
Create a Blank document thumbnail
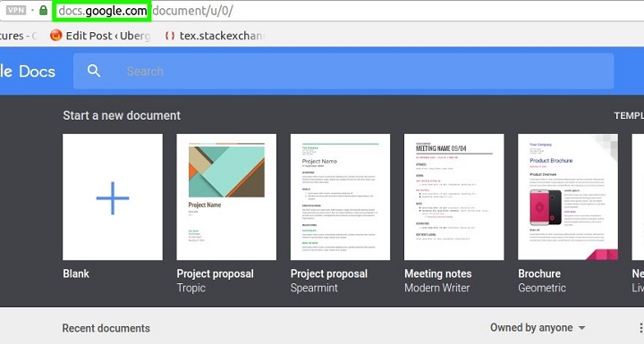(x=113, y=197)
